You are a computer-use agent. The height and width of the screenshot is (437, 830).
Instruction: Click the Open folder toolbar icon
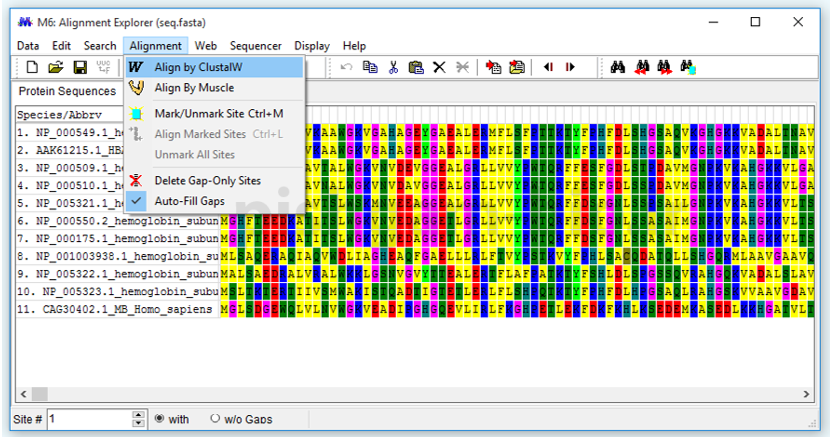pos(56,67)
